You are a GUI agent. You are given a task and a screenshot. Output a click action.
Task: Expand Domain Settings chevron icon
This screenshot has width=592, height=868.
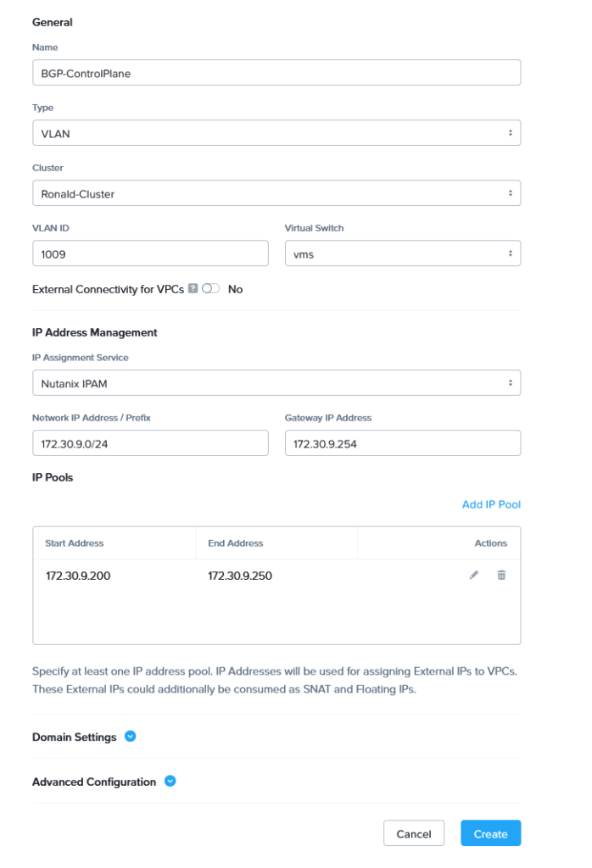pos(131,737)
